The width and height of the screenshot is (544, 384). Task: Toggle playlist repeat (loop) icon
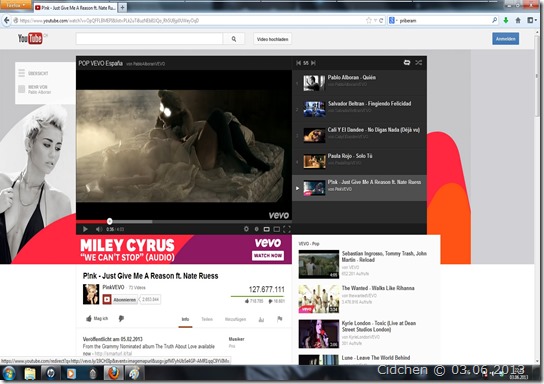407,62
